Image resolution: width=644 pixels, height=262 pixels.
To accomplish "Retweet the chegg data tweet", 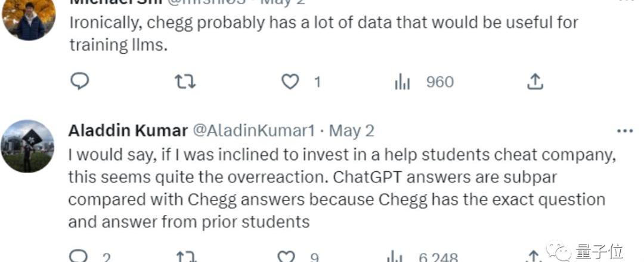I will click(185, 81).
